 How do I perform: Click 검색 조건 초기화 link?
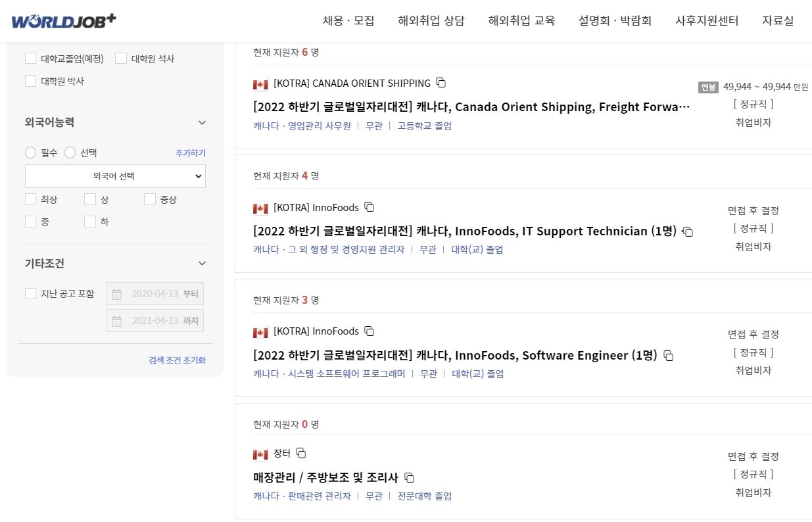pyautogui.click(x=178, y=360)
